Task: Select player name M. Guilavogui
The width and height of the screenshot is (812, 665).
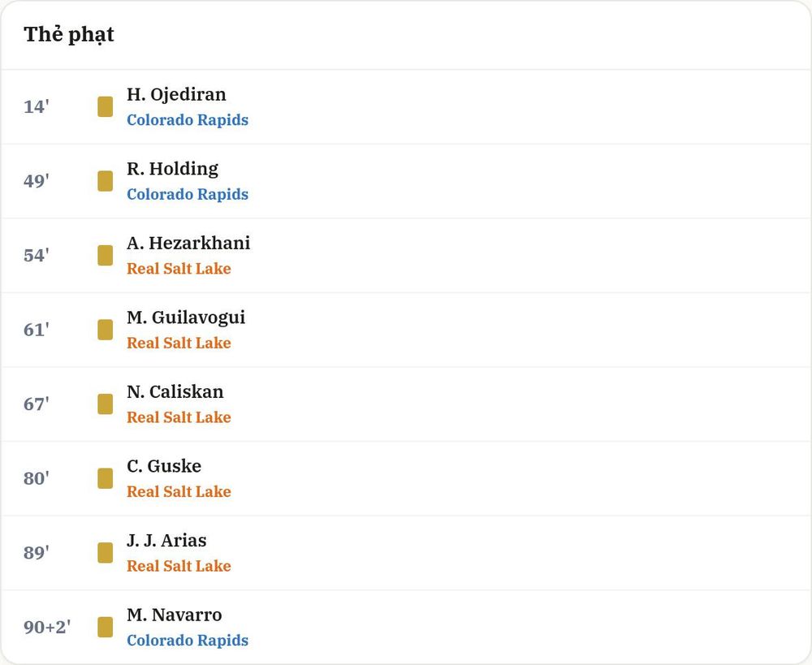Action: click(186, 317)
